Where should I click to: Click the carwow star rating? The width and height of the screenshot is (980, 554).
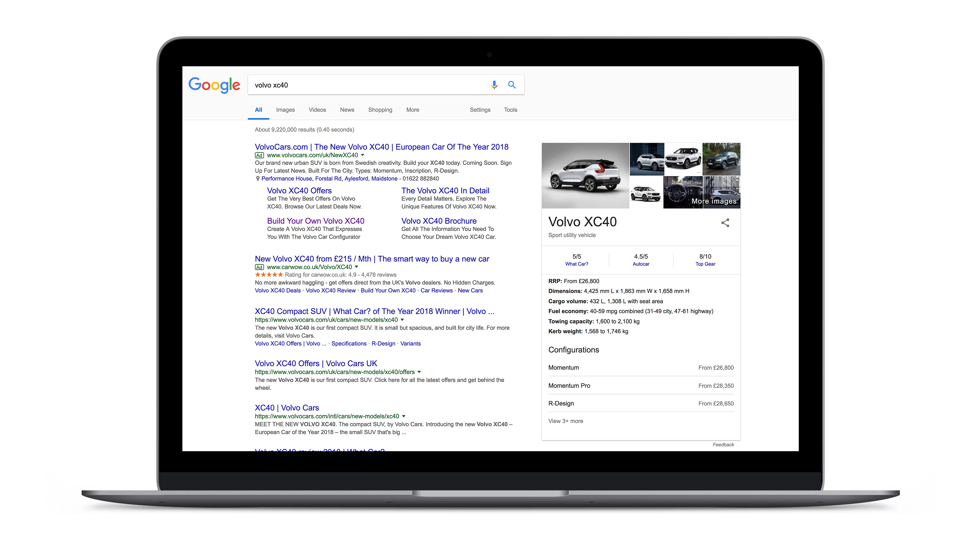point(269,274)
